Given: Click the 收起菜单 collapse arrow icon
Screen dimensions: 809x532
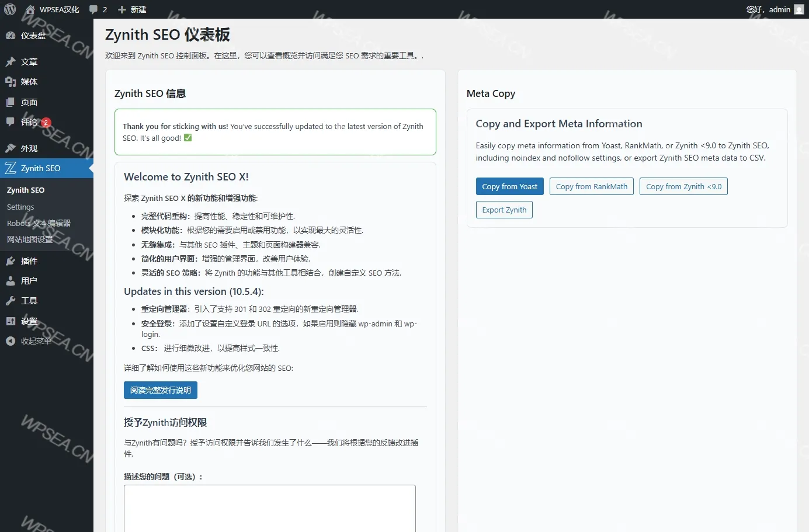Looking at the screenshot, I should click(x=11, y=341).
